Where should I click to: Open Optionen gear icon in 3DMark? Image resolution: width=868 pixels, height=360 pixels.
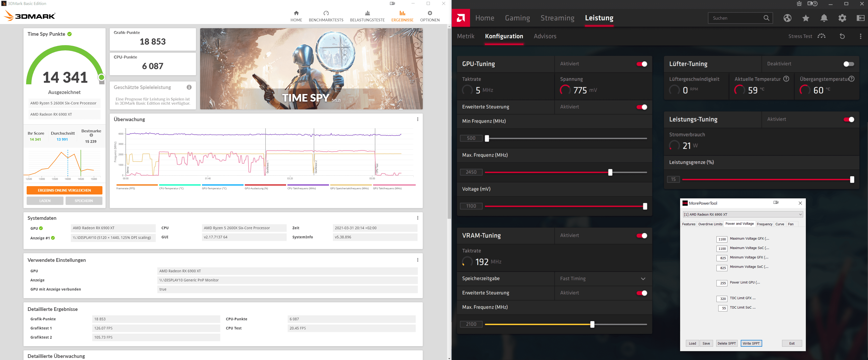click(430, 13)
